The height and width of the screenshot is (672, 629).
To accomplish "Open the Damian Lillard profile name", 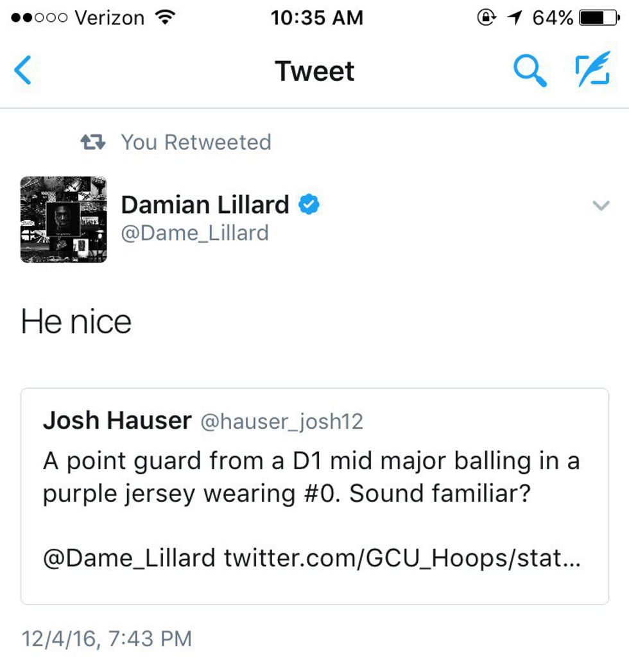I will pyautogui.click(x=205, y=205).
